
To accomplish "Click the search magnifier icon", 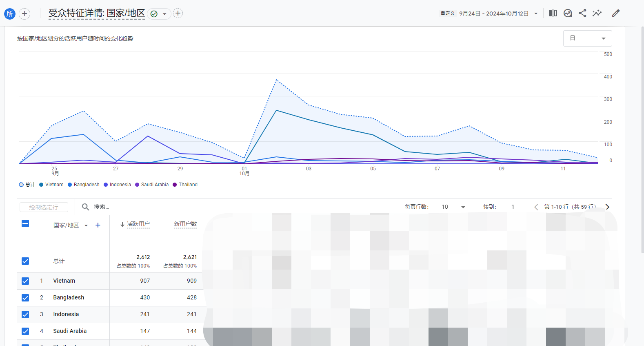I will click(x=85, y=207).
